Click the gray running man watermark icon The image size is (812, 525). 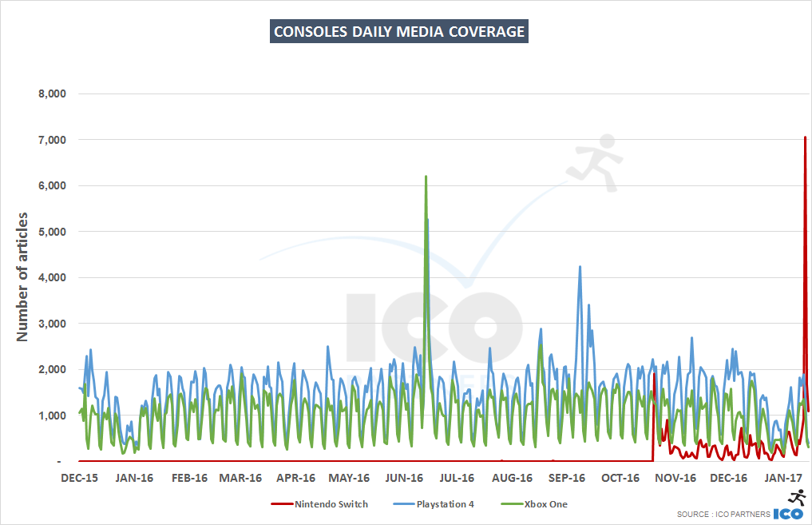click(596, 163)
